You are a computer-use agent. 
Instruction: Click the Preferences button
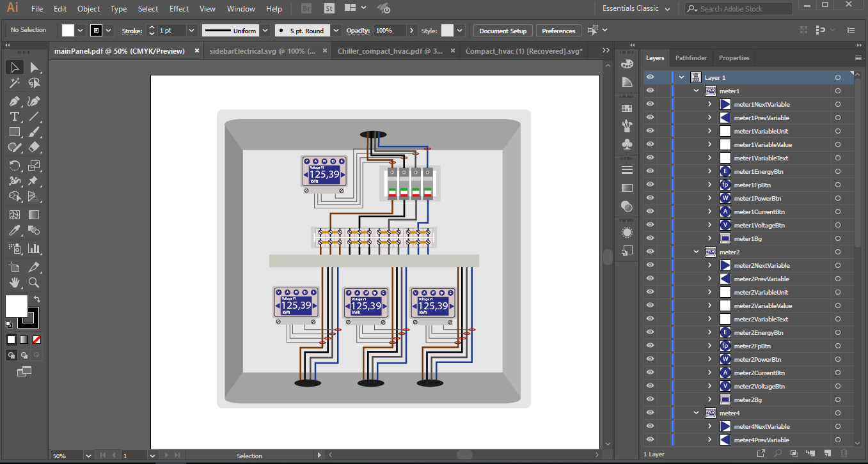click(558, 31)
